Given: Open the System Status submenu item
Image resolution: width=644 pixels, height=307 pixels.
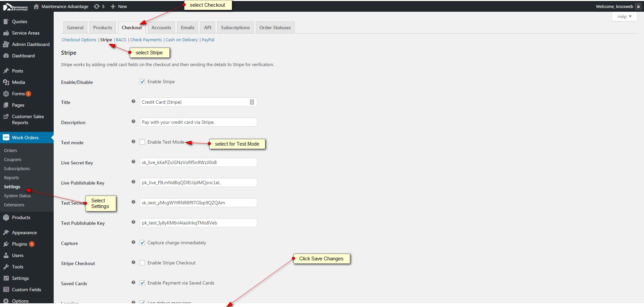Looking at the screenshot, I should pos(17,196).
